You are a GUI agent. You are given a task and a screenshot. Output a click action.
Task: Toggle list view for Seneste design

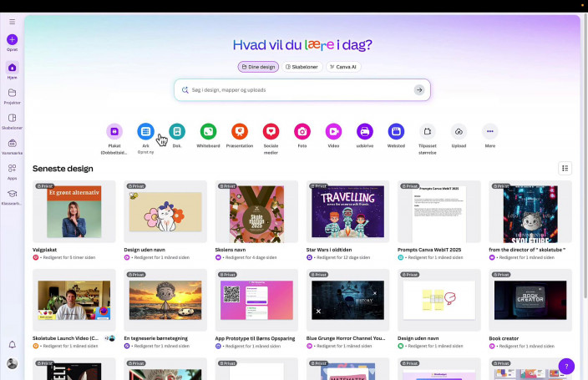click(565, 169)
